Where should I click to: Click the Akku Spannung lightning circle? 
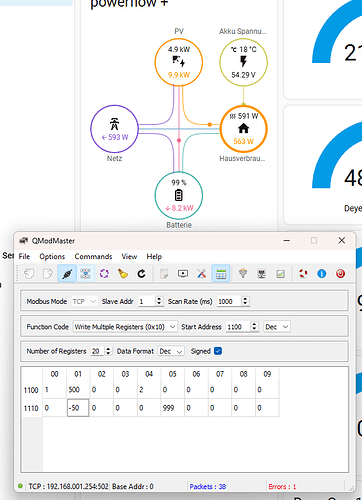[x=243, y=62]
